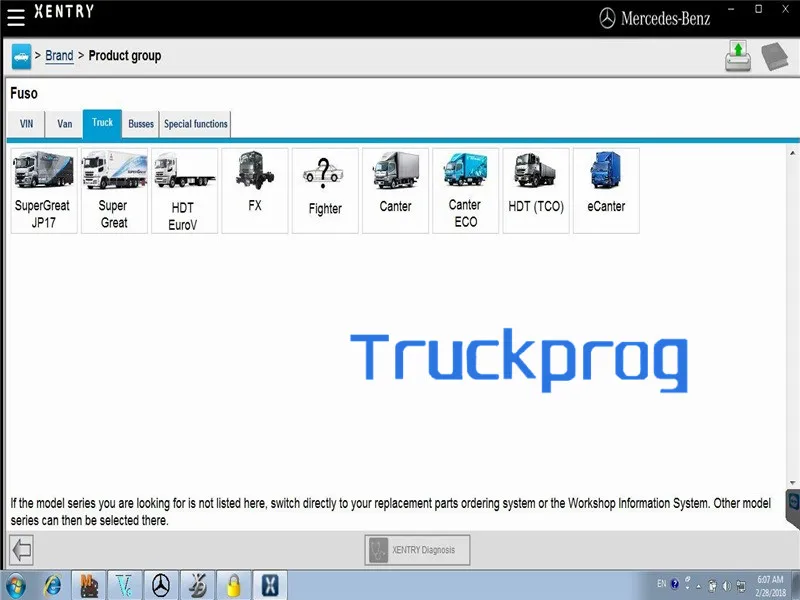Launch Internet Explorer from taskbar
This screenshot has width=800, height=600.
53,586
